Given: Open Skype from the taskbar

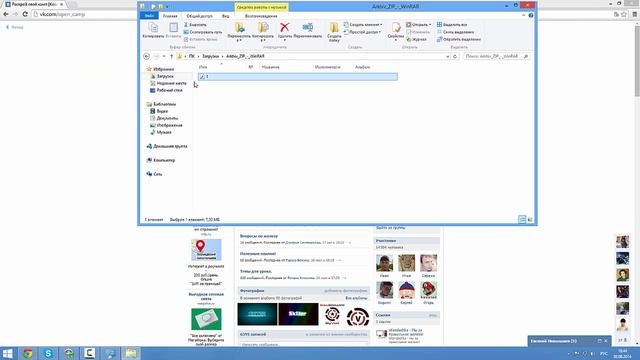Looking at the screenshot, I should pyautogui.click(x=48, y=353).
